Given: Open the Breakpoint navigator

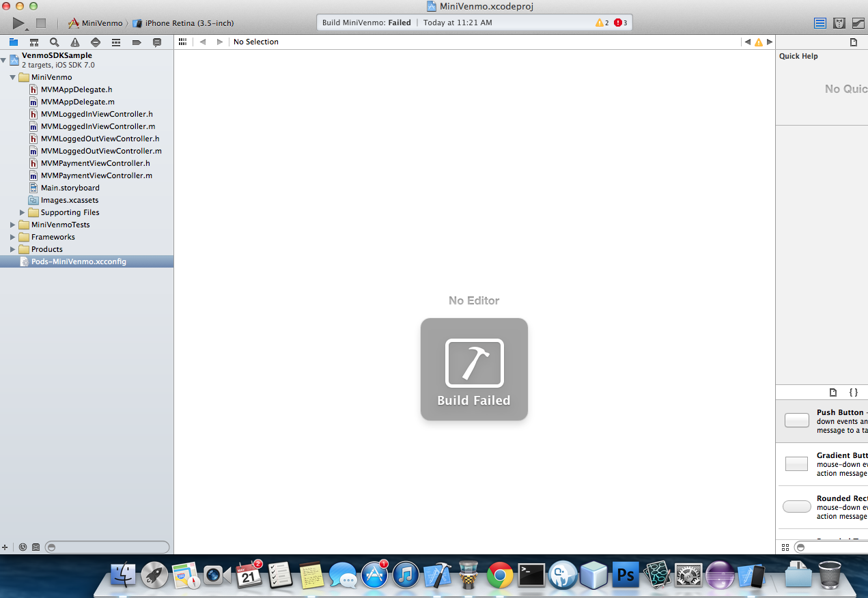Looking at the screenshot, I should (x=137, y=42).
